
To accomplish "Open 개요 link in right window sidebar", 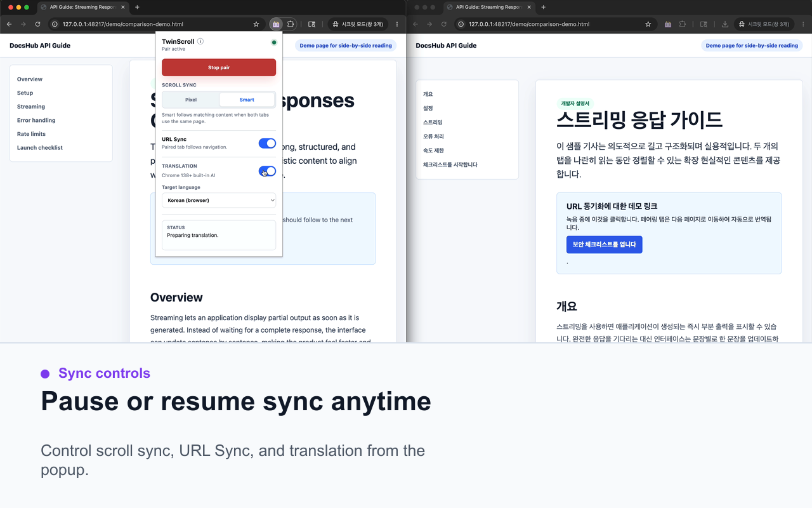I will tap(428, 94).
